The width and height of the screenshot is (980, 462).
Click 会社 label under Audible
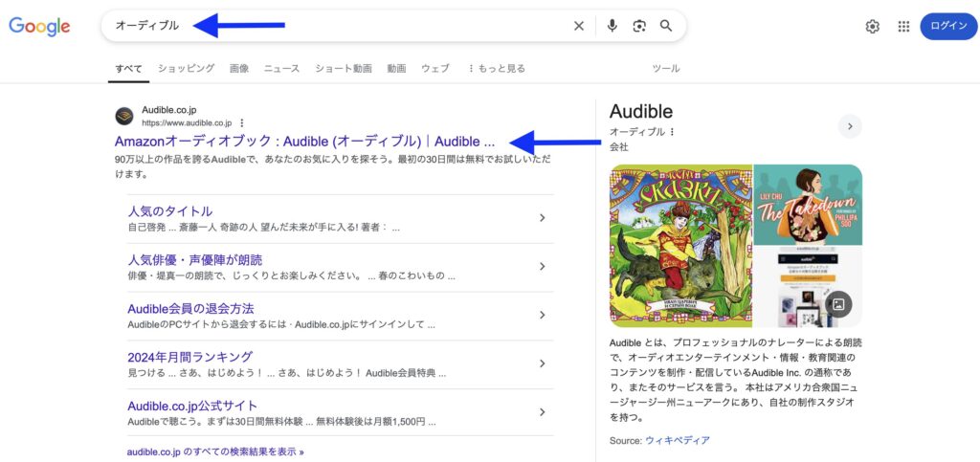(619, 147)
